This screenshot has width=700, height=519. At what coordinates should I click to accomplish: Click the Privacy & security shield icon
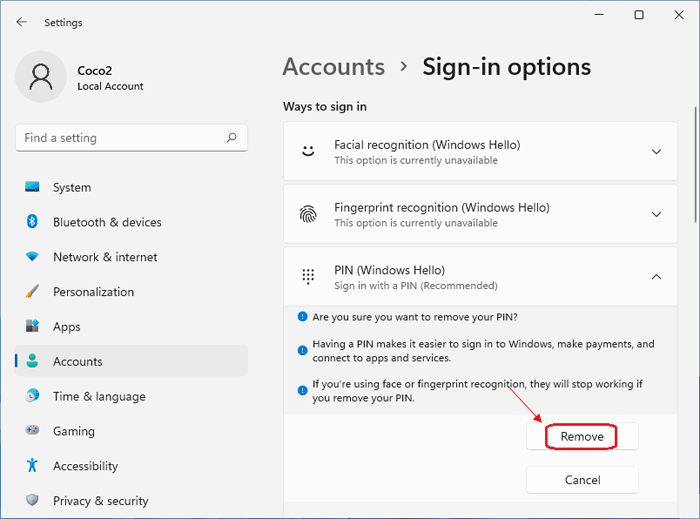[32, 500]
